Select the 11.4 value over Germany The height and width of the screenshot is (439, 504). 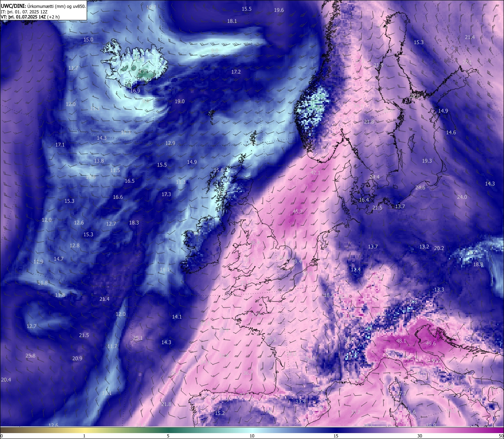point(356,270)
